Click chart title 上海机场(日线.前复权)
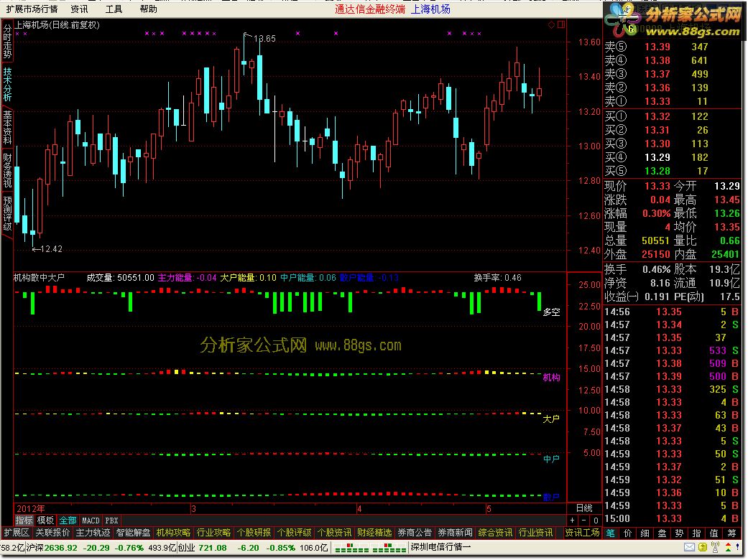The width and height of the screenshot is (748, 560). (x=57, y=25)
